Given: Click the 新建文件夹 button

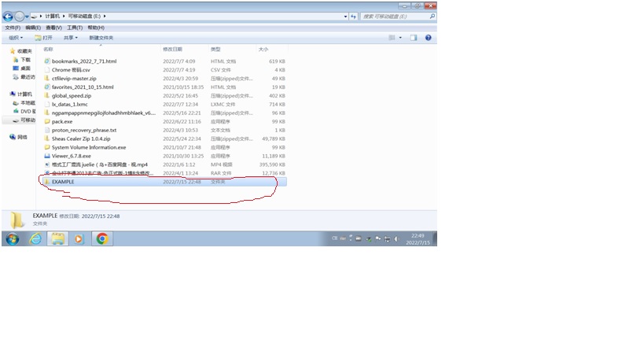Looking at the screenshot, I should pos(101,37).
